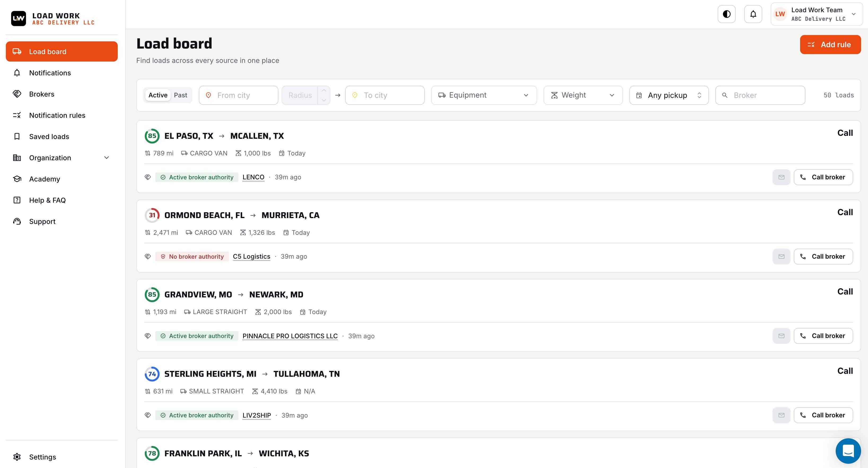Toggle dark mode theme icon
The image size is (868, 468).
pos(726,14)
